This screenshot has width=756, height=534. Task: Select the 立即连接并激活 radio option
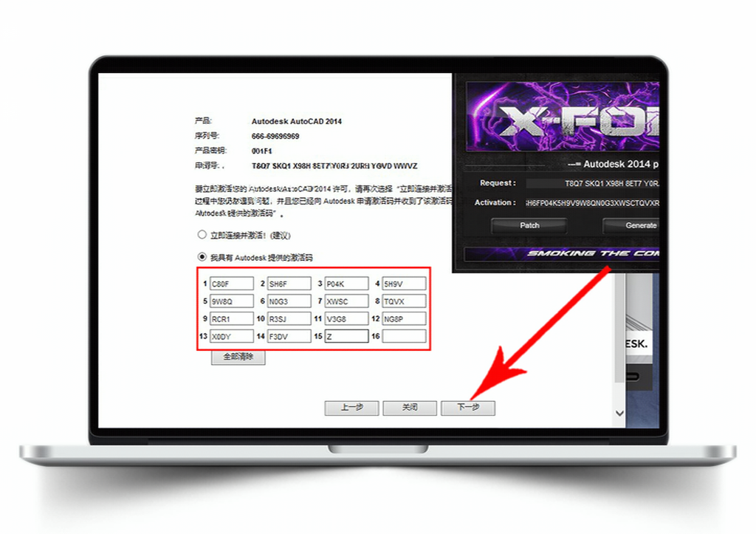point(202,235)
